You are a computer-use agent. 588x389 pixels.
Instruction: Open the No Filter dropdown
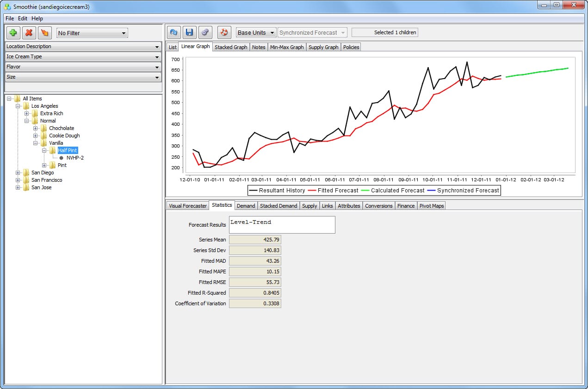coord(92,33)
